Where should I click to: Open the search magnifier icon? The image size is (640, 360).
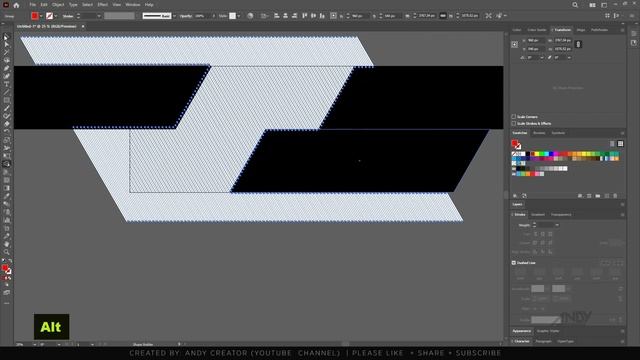(x=575, y=5)
